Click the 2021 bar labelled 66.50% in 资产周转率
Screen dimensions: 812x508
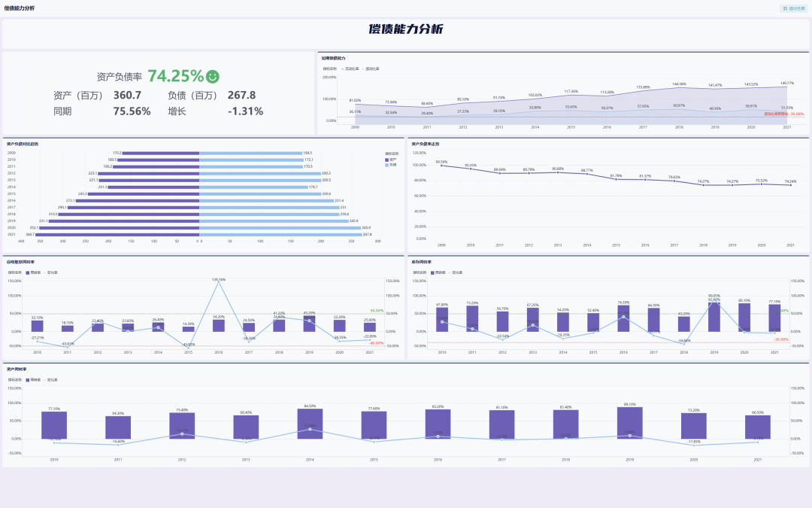[758, 427]
